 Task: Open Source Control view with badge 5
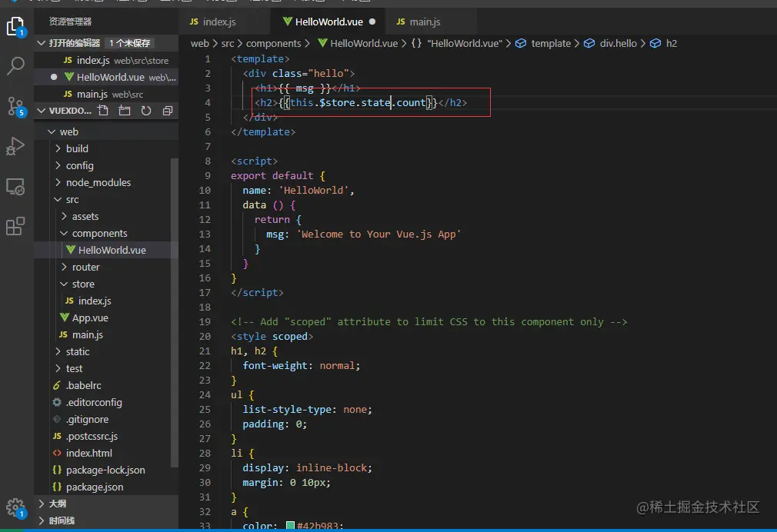tap(15, 106)
